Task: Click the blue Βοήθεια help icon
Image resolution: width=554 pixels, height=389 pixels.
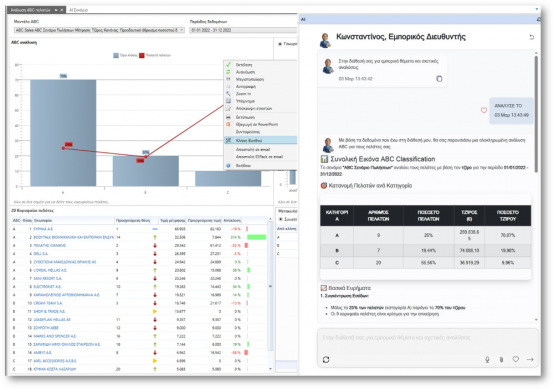Action: 228,165
